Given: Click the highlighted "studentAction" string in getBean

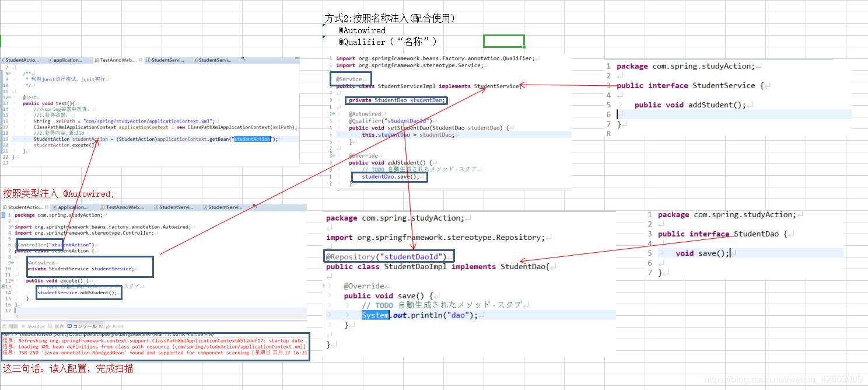Looking at the screenshot, I should point(252,139).
